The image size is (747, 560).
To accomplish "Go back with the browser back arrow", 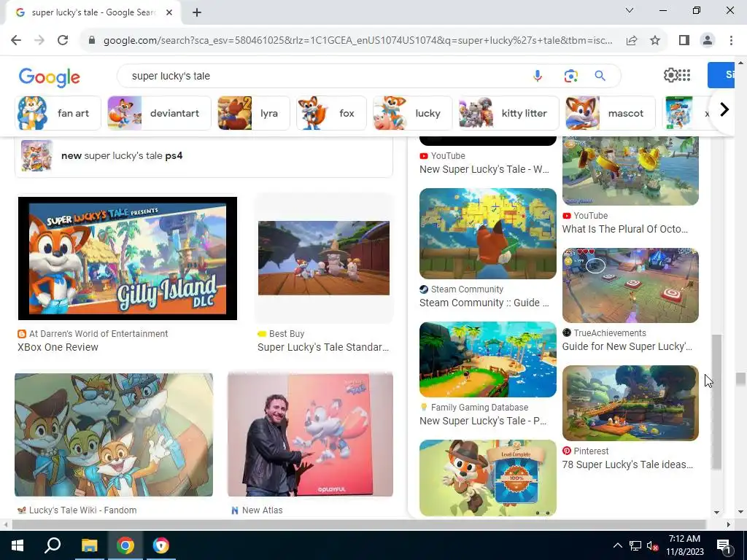I will [x=16, y=40].
